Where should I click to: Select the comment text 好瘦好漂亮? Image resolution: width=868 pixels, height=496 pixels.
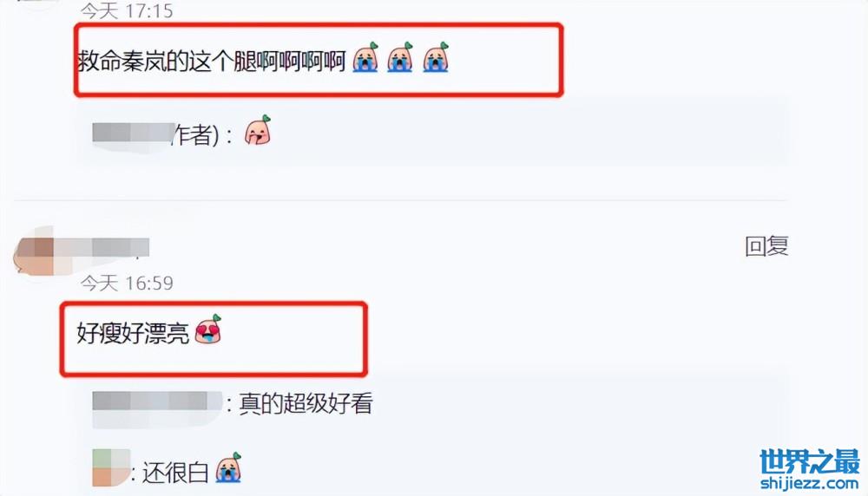point(133,333)
